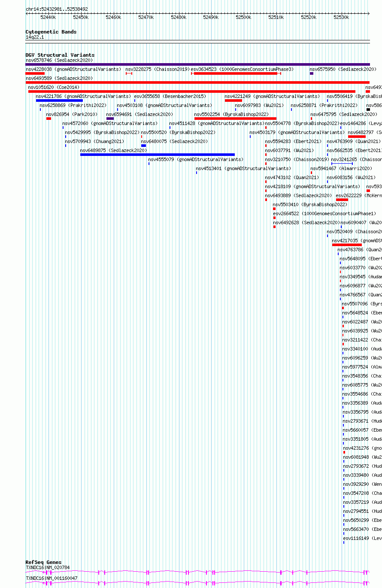Viewport: 382px width, 588px height.
Task: Click nsv6083156 (Wu2021) label
Action: 351,177
